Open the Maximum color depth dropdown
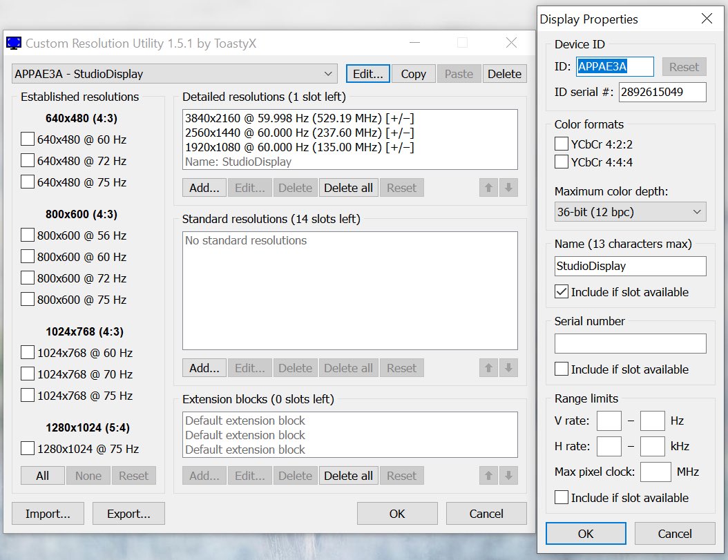Screen dimensions: 728x560 click(x=630, y=212)
